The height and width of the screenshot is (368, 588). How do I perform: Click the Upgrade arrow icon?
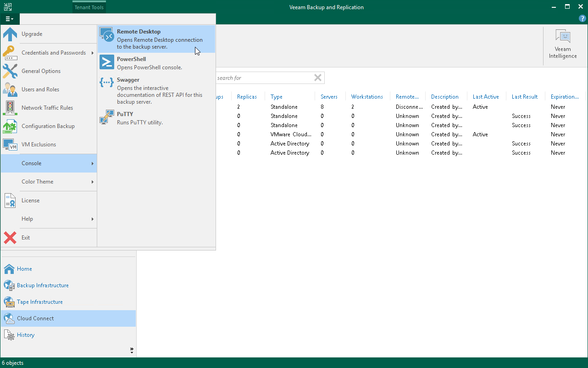pyautogui.click(x=10, y=34)
